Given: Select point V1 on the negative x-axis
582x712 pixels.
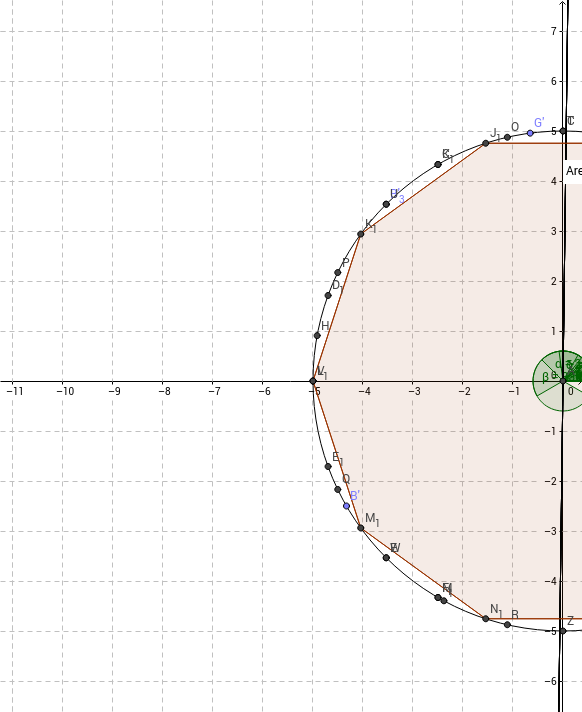Looking at the screenshot, I should point(313,381).
